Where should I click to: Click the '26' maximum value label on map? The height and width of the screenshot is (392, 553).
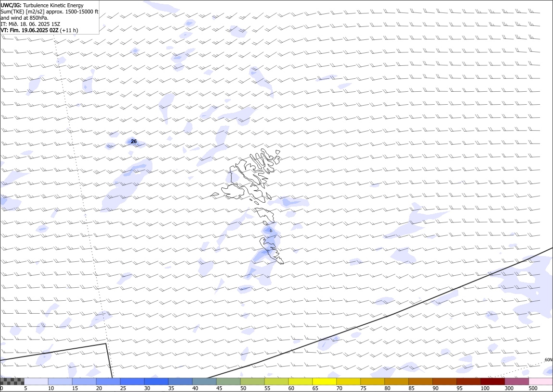134,141
